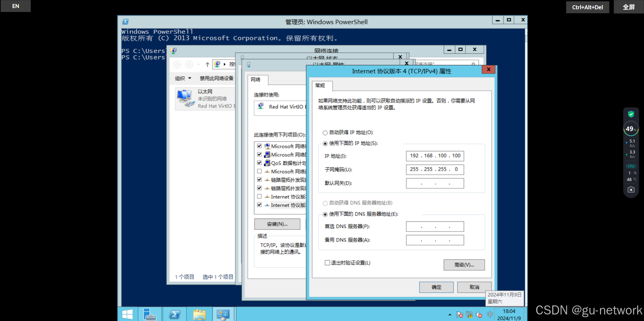Uncheck second 链路层拓扑发现 checkbox
This screenshot has height=321, width=644.
coord(259,188)
